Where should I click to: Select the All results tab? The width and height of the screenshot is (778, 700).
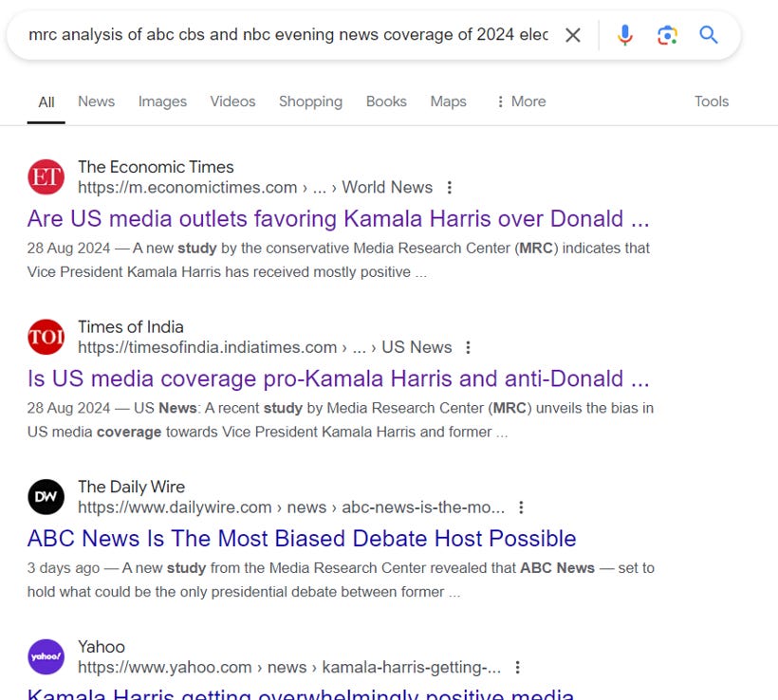(x=46, y=102)
